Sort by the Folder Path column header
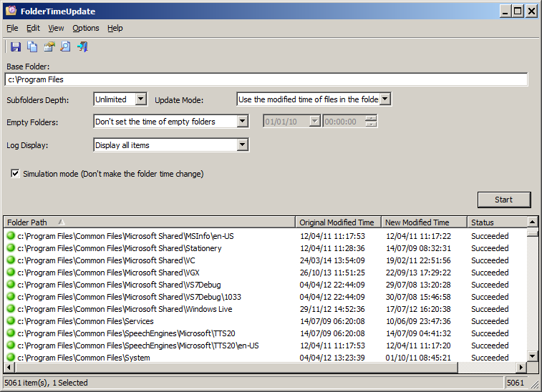This screenshot has width=542, height=392. coord(149,222)
